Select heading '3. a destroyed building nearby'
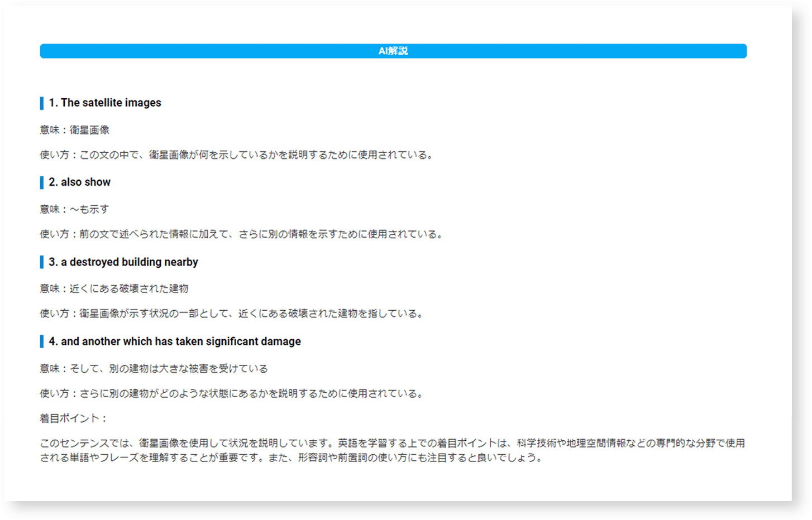The height and width of the screenshot is (520, 812). tap(123, 262)
